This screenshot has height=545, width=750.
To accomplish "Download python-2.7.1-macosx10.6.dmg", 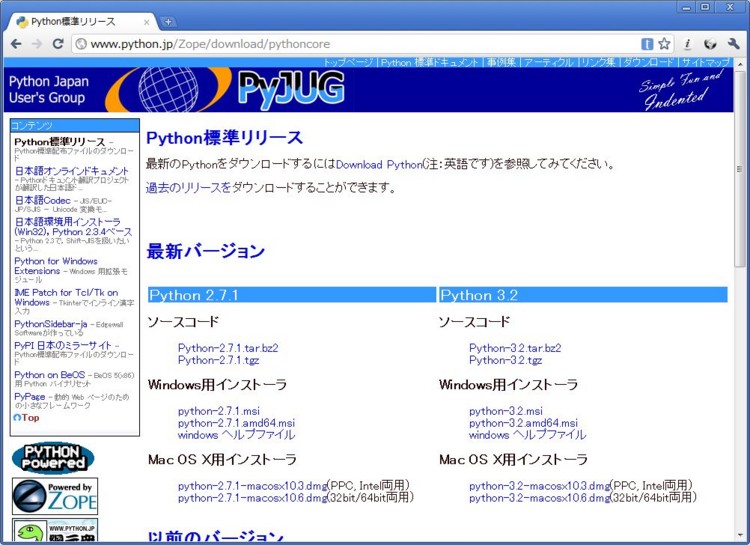I will tap(252, 498).
